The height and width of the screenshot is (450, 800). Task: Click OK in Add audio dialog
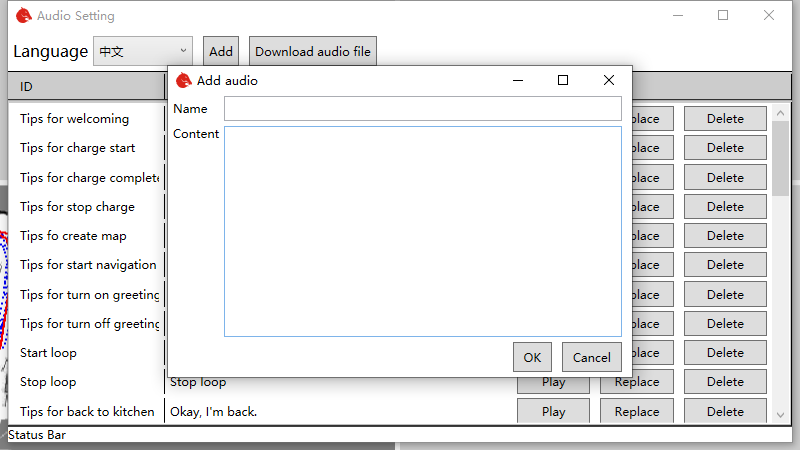click(x=531, y=357)
